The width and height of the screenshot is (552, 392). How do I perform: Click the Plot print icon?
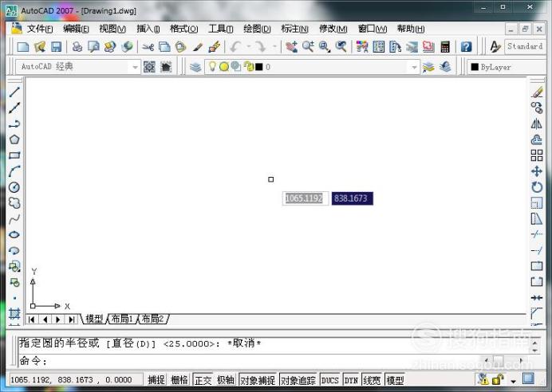77,46
